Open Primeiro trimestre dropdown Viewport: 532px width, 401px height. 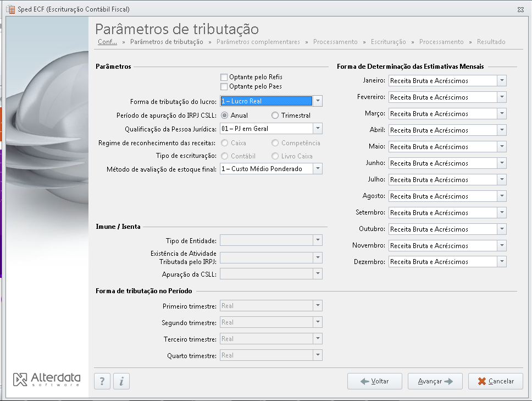pos(318,306)
